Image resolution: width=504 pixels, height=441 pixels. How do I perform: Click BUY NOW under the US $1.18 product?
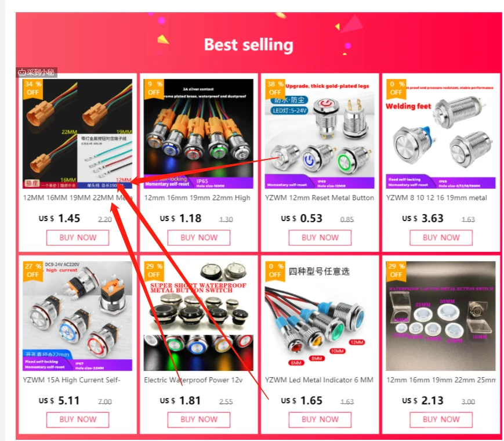[199, 237]
